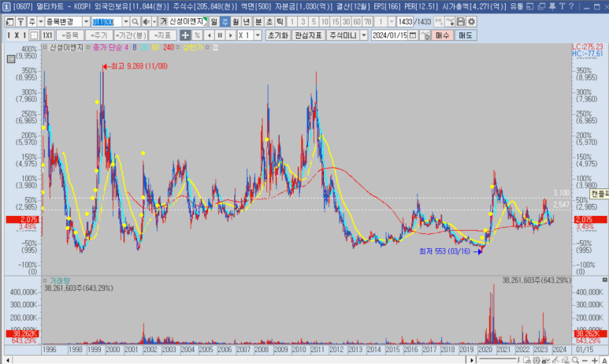The height and width of the screenshot is (364, 609).
Task: Open the stock code 011930 dropdown arrow
Action: [125, 22]
